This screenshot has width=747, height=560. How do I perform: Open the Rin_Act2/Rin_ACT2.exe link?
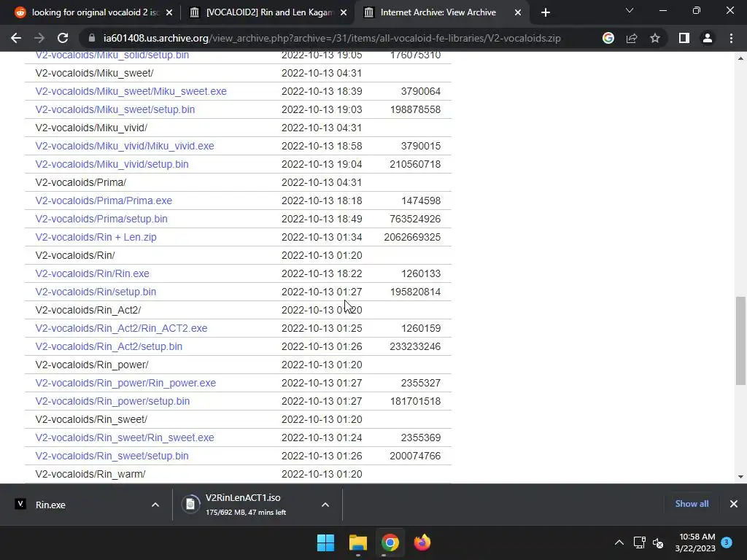click(x=121, y=329)
